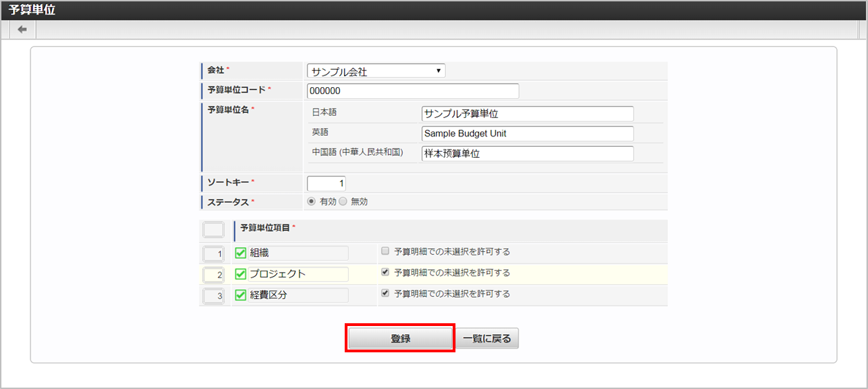Click the 予算単位 page title
This screenshot has width=868, height=389.
33,10
